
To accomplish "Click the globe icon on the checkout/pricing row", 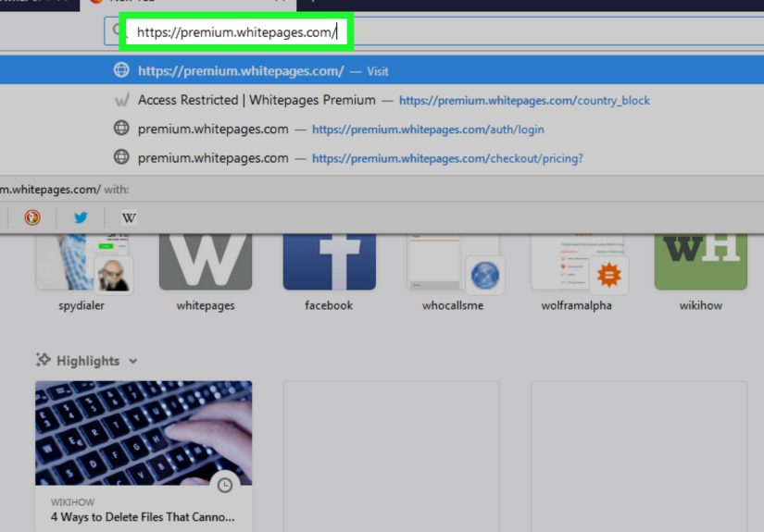I will 121,156.
